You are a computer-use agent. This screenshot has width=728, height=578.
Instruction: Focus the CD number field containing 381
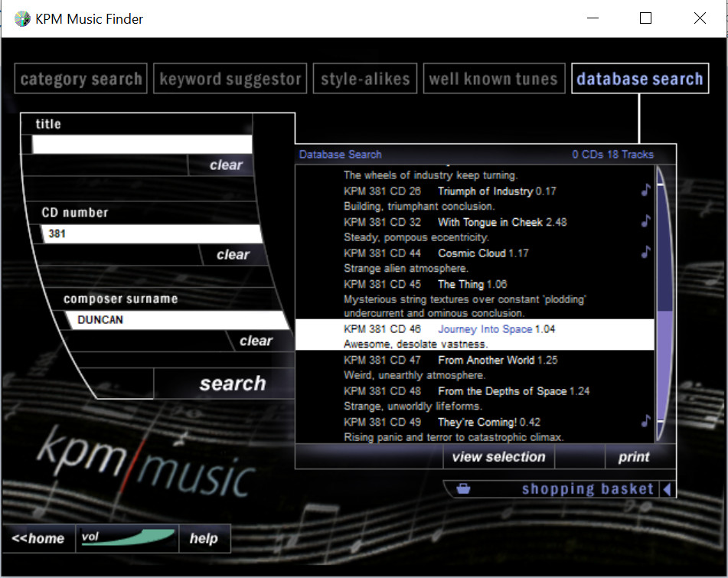(x=152, y=233)
